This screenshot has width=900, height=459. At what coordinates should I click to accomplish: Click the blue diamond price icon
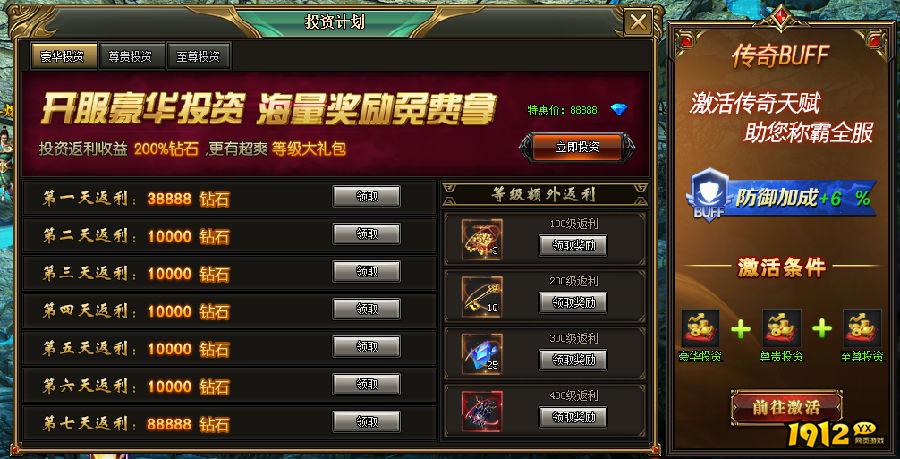click(x=619, y=109)
